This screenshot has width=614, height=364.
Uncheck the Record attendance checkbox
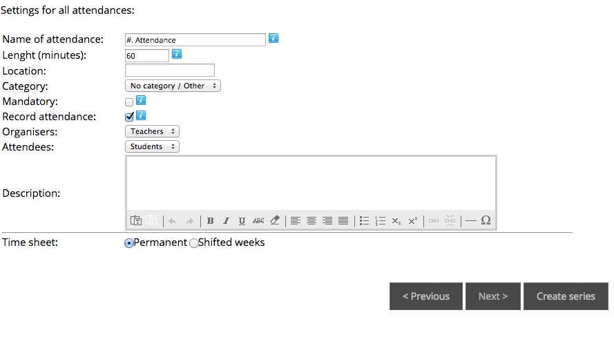pyautogui.click(x=129, y=117)
